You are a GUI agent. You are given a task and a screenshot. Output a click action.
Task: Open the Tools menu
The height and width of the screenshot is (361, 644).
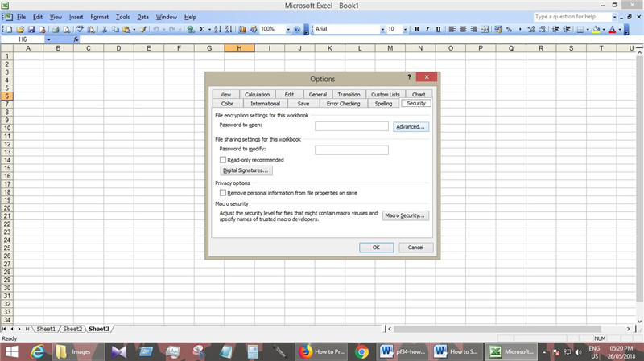(122, 17)
